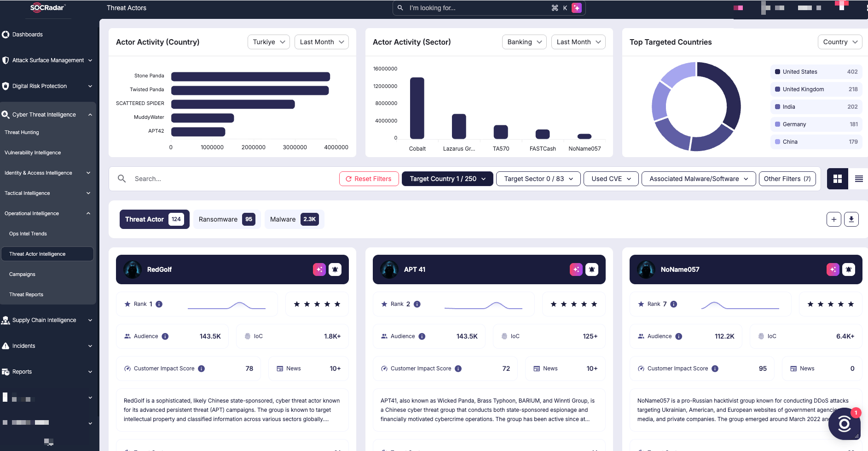Click the NoName057 actor avatar

[x=646, y=269]
